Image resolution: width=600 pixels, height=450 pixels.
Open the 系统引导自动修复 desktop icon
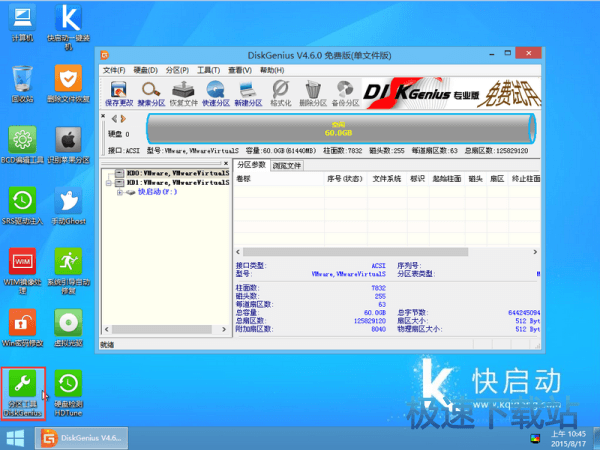click(68, 271)
